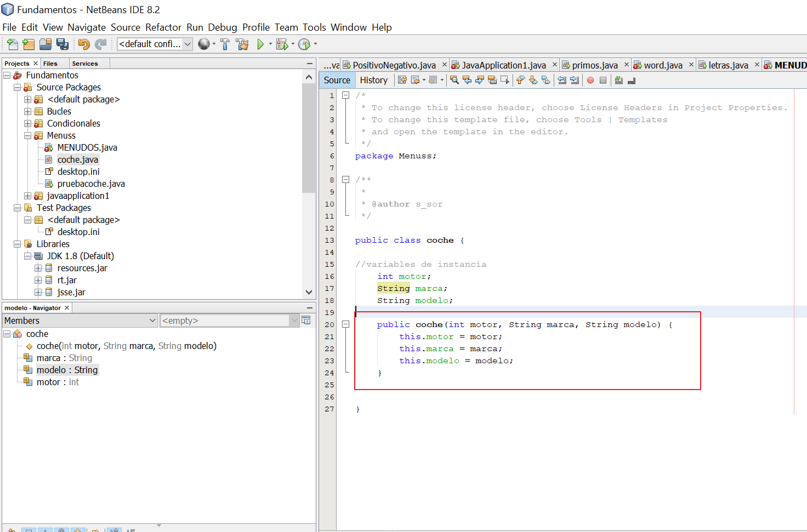
Task: Profile the project with the clock icon
Action: click(x=304, y=44)
